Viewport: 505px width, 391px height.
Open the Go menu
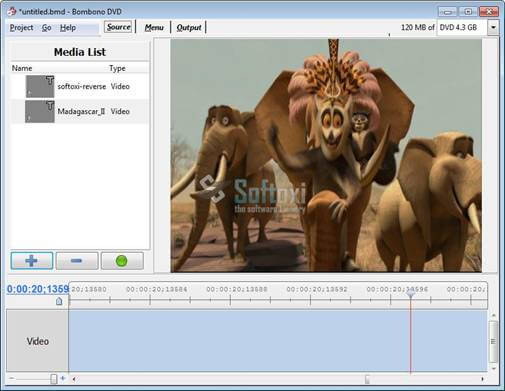46,28
